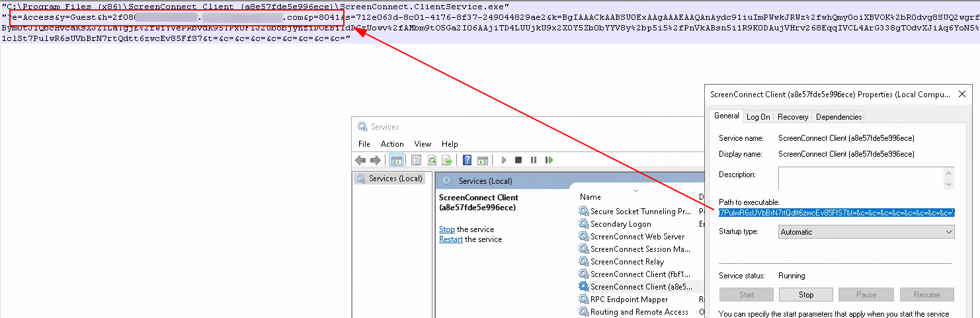Click the Pause button in Properties dialog

click(x=866, y=295)
